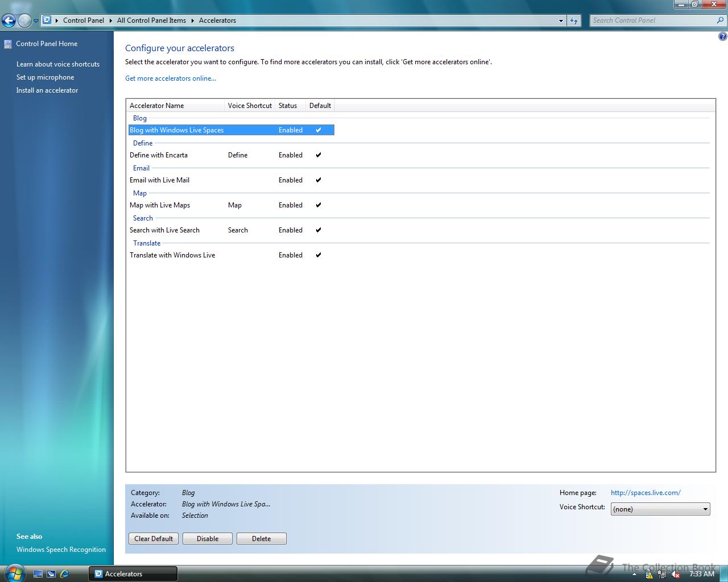Expand the arrow after All Control Panel Items
The height and width of the screenshot is (582, 728).
tap(192, 20)
